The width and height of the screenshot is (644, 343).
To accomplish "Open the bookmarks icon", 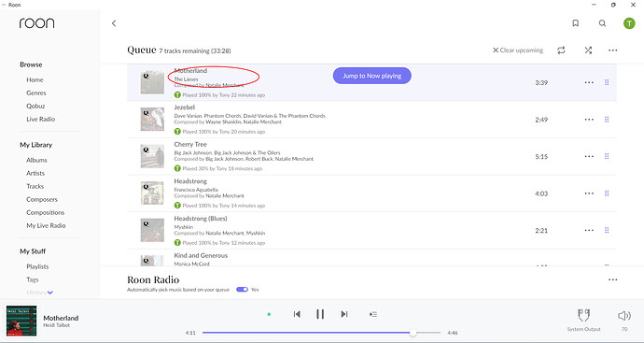I will click(x=576, y=23).
